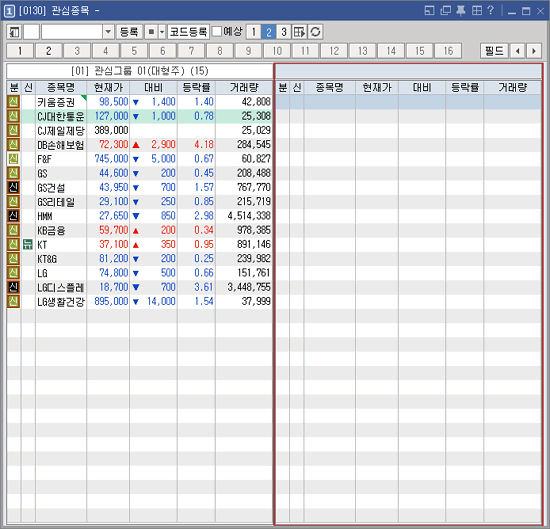Click the stock code input field
This screenshot has width=550, height=529.
(x=72, y=32)
